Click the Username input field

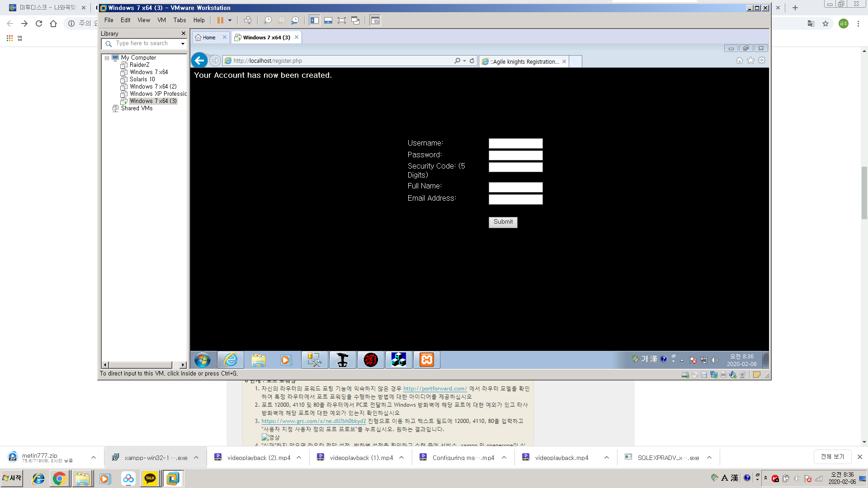tap(515, 144)
